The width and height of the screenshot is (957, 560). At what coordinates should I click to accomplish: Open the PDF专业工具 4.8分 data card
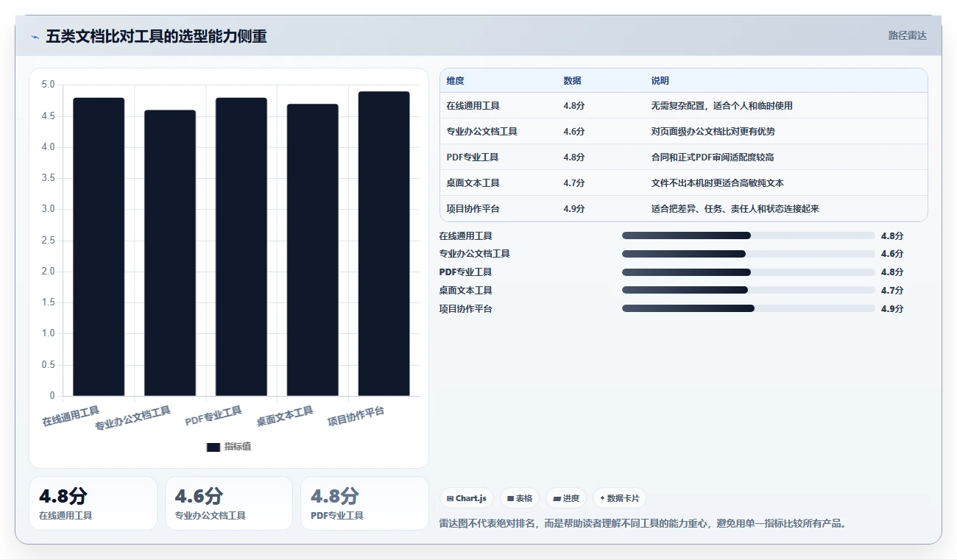click(364, 503)
